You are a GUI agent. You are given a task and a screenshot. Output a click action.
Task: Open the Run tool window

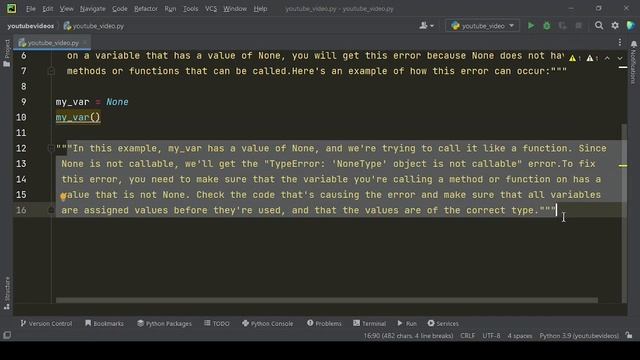407,323
